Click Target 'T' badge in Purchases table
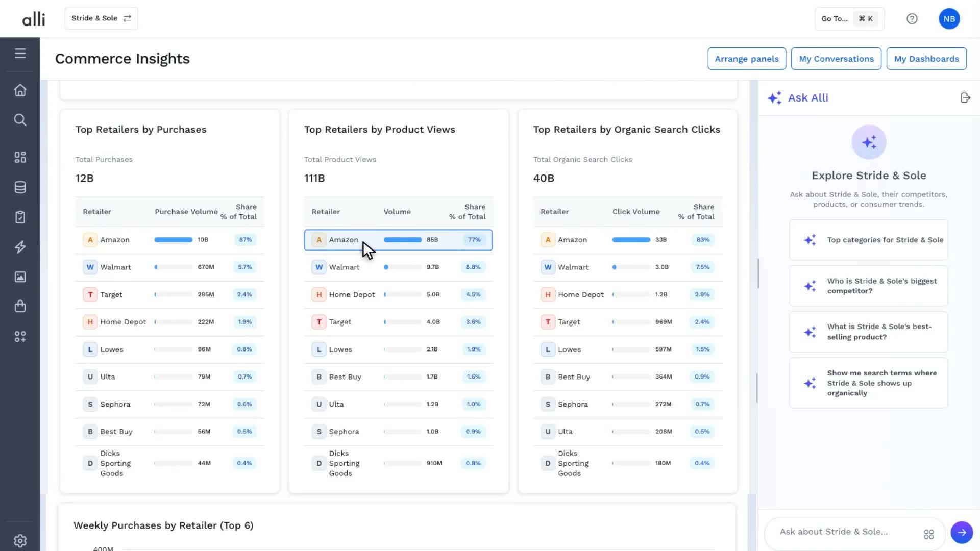This screenshot has width=980, height=551. 90,295
